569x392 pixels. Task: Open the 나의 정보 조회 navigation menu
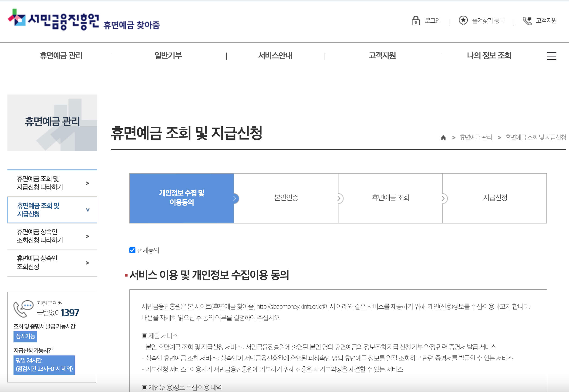tap(489, 56)
